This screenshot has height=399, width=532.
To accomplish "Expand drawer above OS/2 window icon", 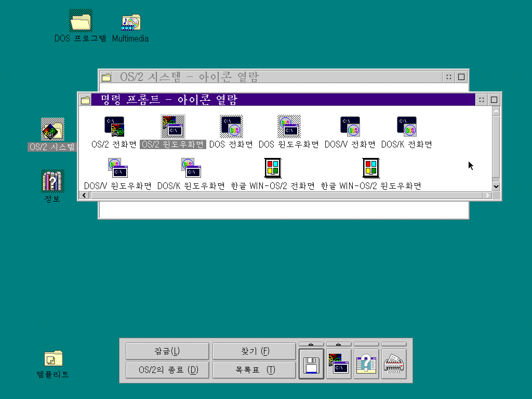I will click(x=339, y=344).
